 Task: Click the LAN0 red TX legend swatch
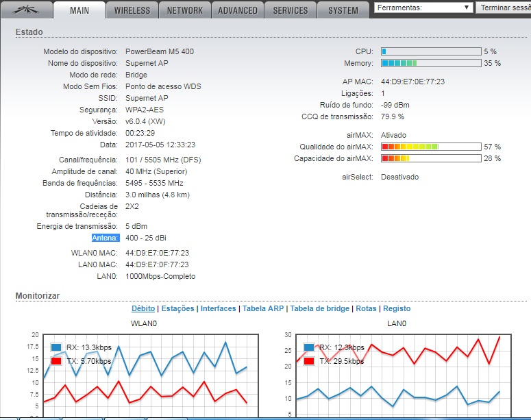(309, 361)
